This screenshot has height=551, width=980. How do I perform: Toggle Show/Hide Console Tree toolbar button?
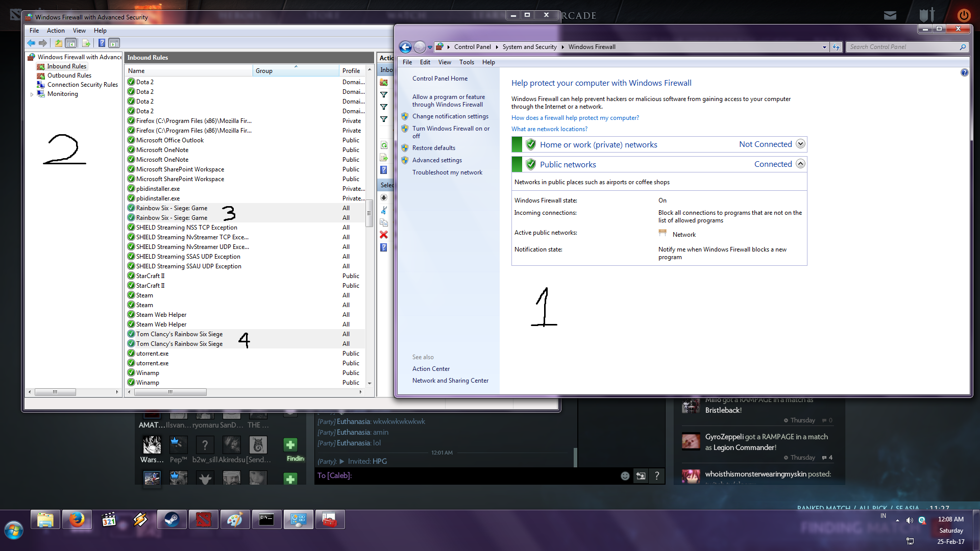(71, 43)
